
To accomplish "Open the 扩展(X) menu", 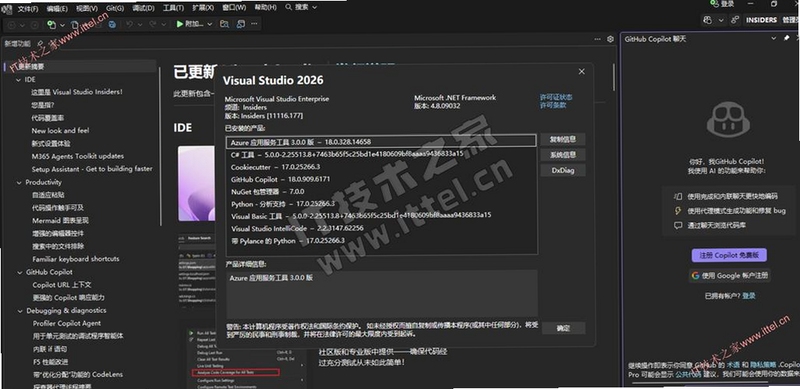I will [203, 8].
